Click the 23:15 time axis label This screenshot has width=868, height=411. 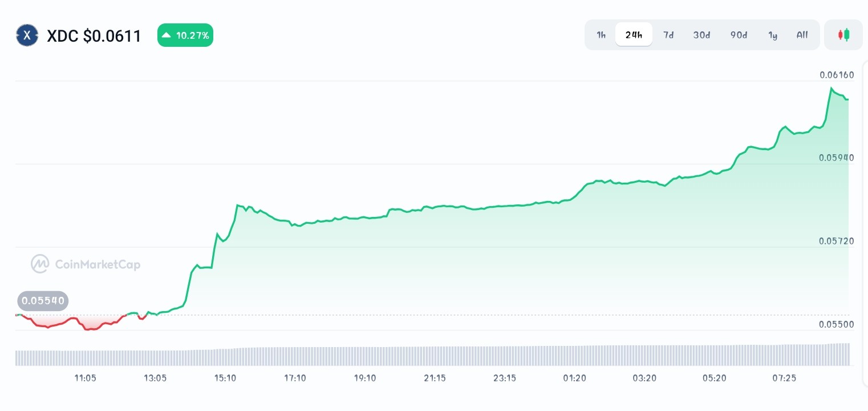point(505,378)
